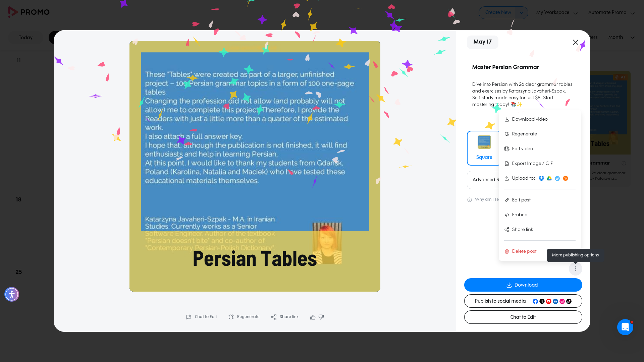Image resolution: width=644 pixels, height=362 pixels.
Task: Click the Upload to label in the menu
Action: [x=523, y=178]
